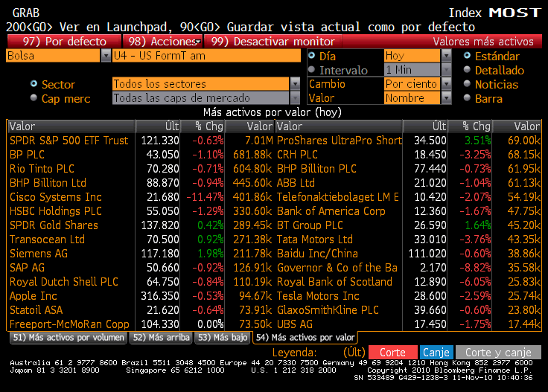Switch to 51) Más activos por volumen tab
This screenshot has width=548, height=392.
68,338
